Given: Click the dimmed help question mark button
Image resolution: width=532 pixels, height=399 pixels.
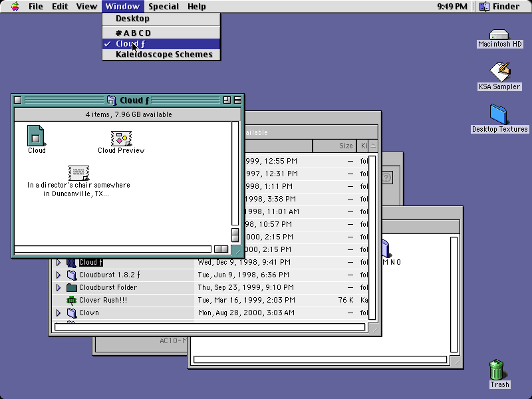Looking at the screenshot, I should coord(386,178).
